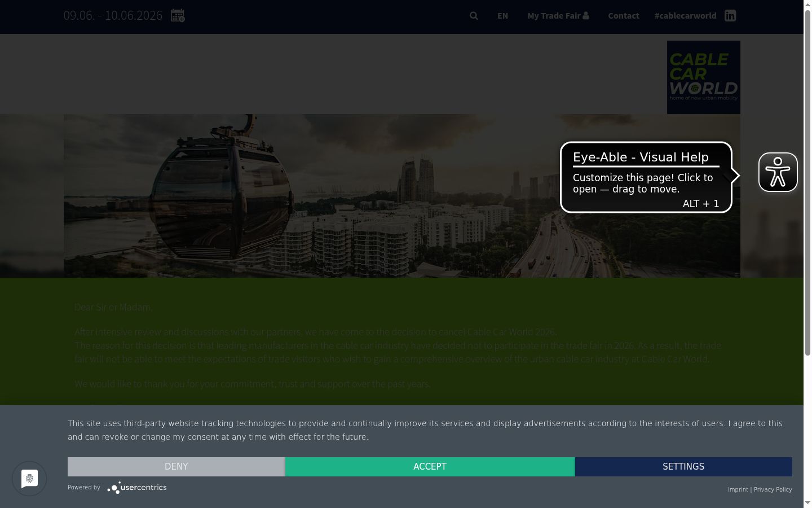Click the 'Powered by' label
The height and width of the screenshot is (508, 812).
[84, 487]
